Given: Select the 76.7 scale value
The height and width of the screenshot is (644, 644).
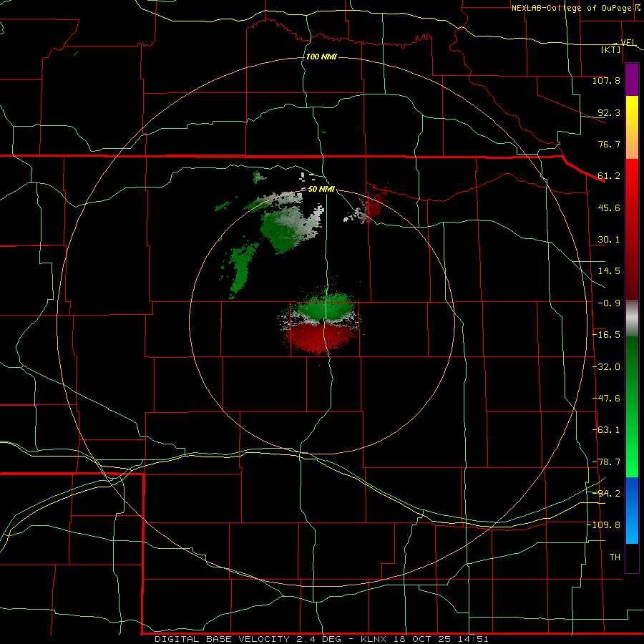Looking at the screenshot, I should (x=609, y=144).
